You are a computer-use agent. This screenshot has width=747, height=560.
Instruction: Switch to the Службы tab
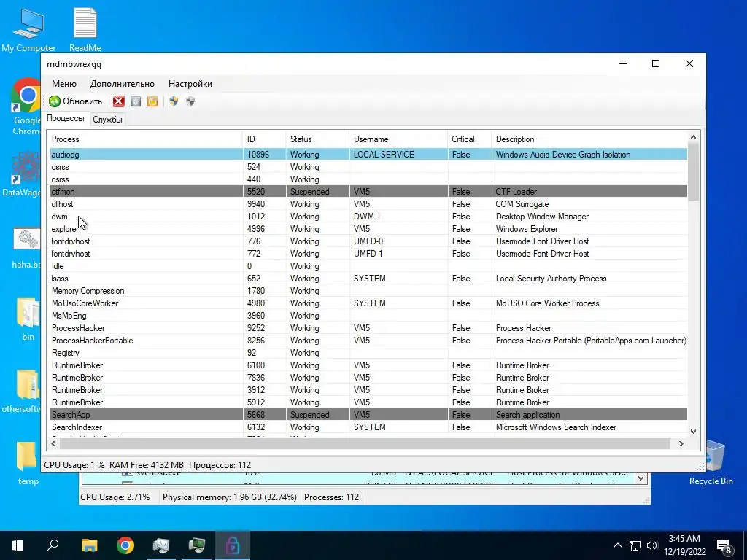click(108, 120)
